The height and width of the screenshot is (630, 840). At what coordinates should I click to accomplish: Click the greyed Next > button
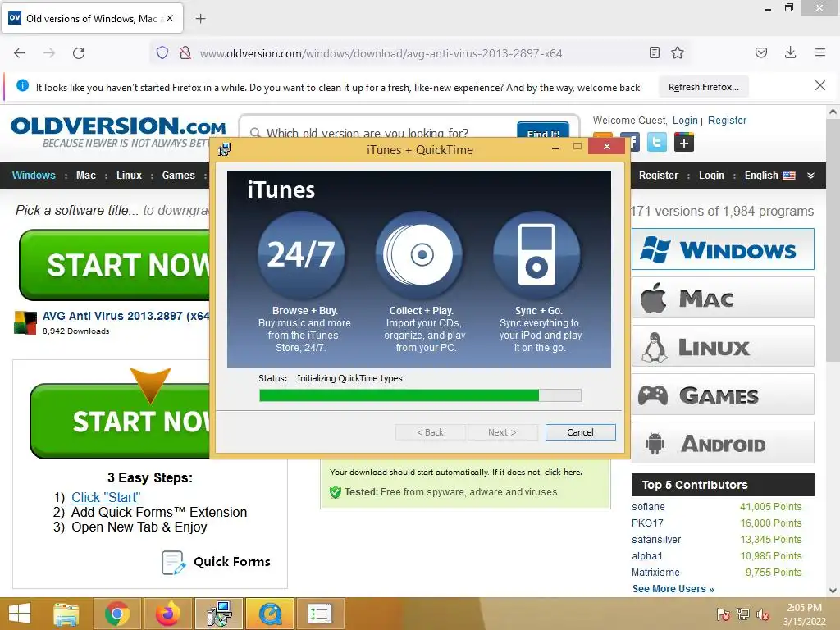point(503,432)
